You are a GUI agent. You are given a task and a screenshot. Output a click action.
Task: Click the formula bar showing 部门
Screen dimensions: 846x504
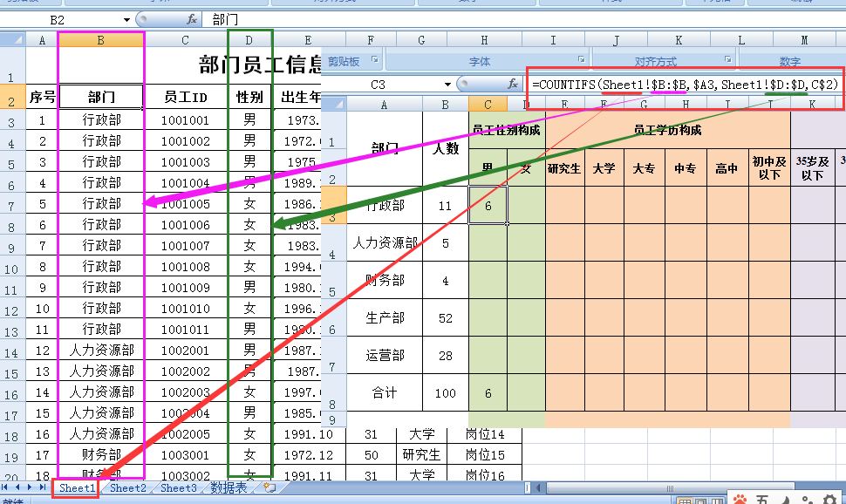point(523,20)
